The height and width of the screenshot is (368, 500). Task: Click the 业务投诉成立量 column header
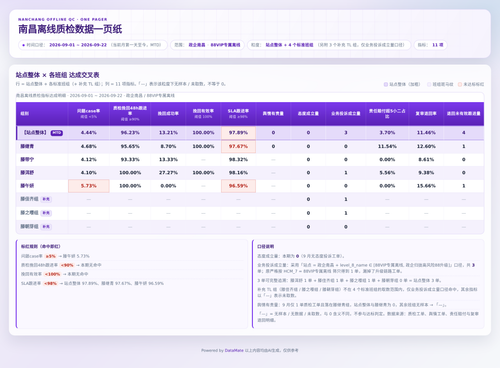[346, 113]
